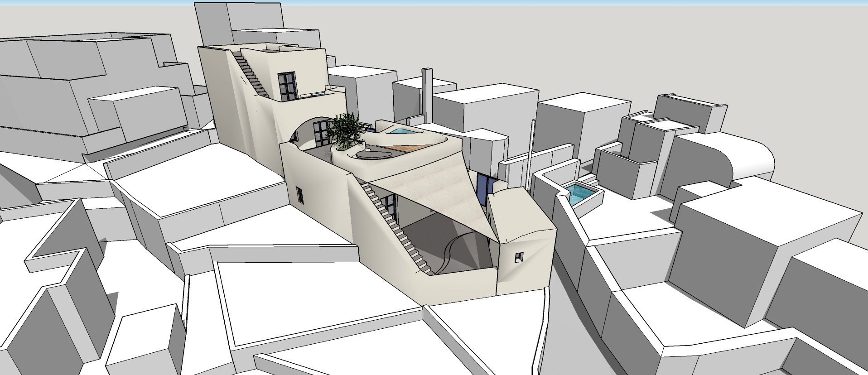This screenshot has height=375, width=868.
Task: Click the top-floor dark framed window
Action: pyautogui.click(x=287, y=86)
